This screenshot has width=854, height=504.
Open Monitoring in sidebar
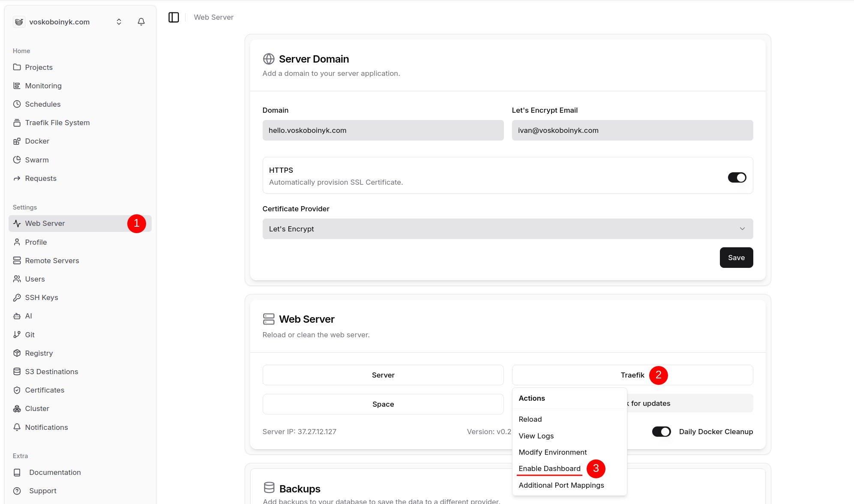point(80,86)
